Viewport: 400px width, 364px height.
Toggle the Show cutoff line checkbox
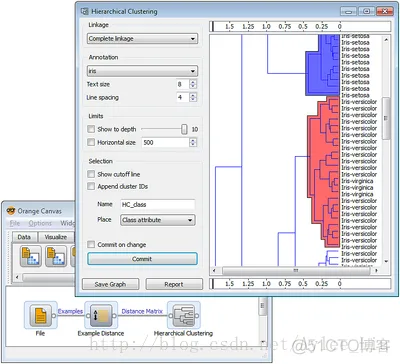tap(91, 174)
